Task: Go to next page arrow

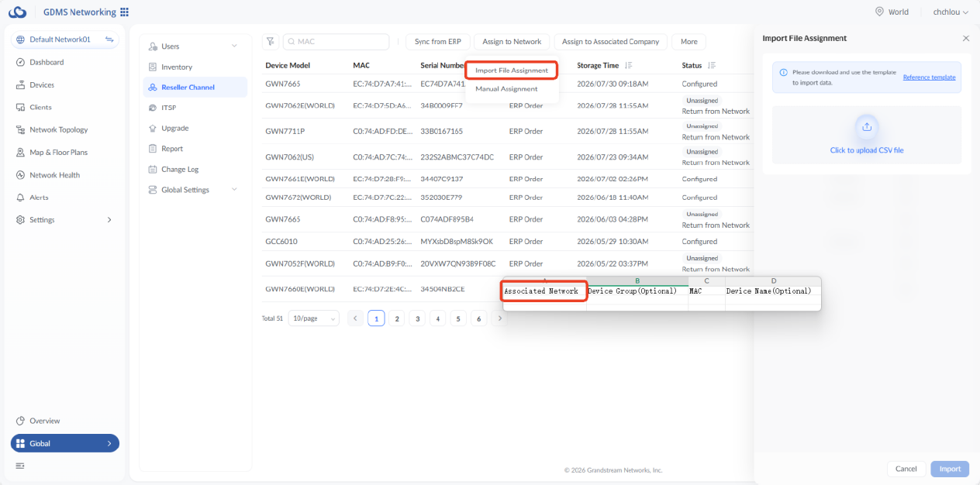Action: click(500, 318)
